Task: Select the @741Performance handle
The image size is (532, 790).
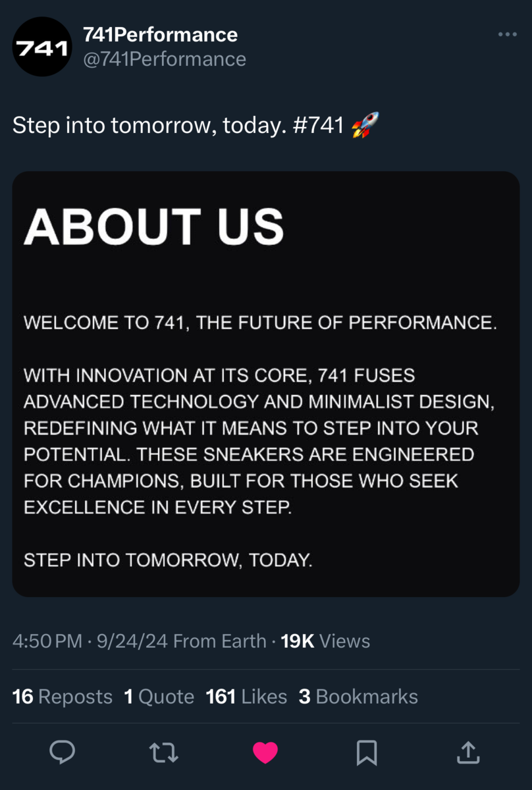Action: (x=163, y=59)
